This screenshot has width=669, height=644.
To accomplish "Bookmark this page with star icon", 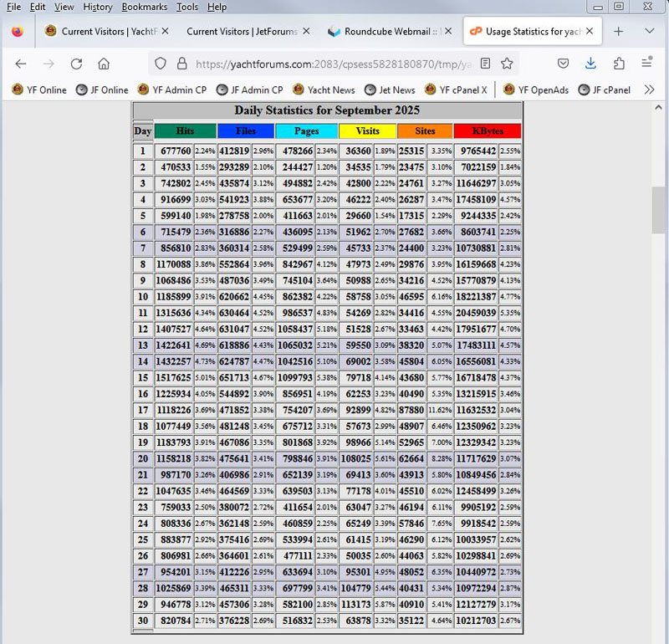I will [507, 64].
